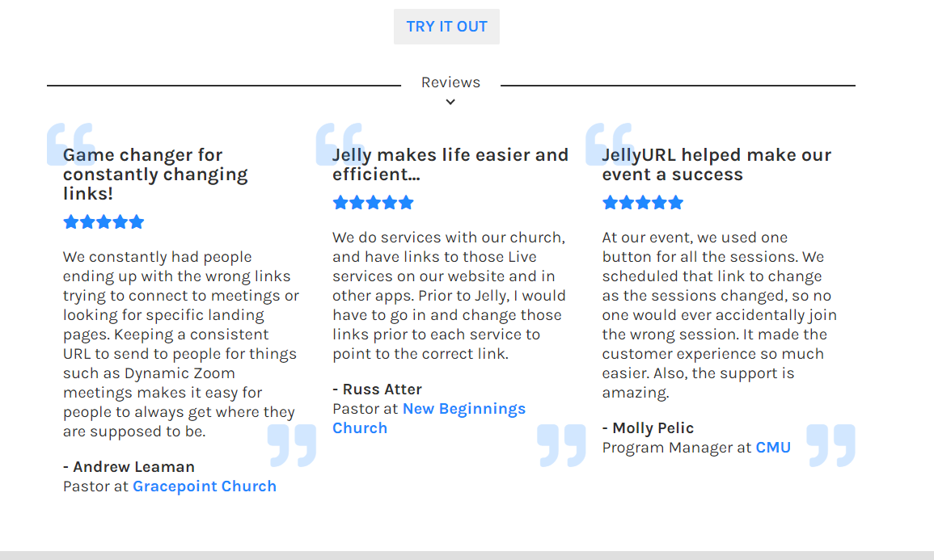This screenshot has height=560, width=934.
Task: Click the TRY IT OUT button
Action: click(x=446, y=27)
